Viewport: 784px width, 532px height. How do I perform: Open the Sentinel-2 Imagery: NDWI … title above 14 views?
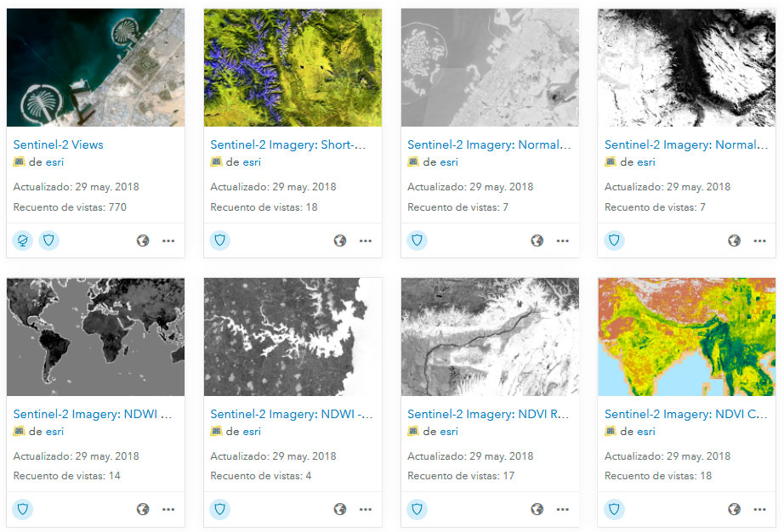pyautogui.click(x=93, y=414)
